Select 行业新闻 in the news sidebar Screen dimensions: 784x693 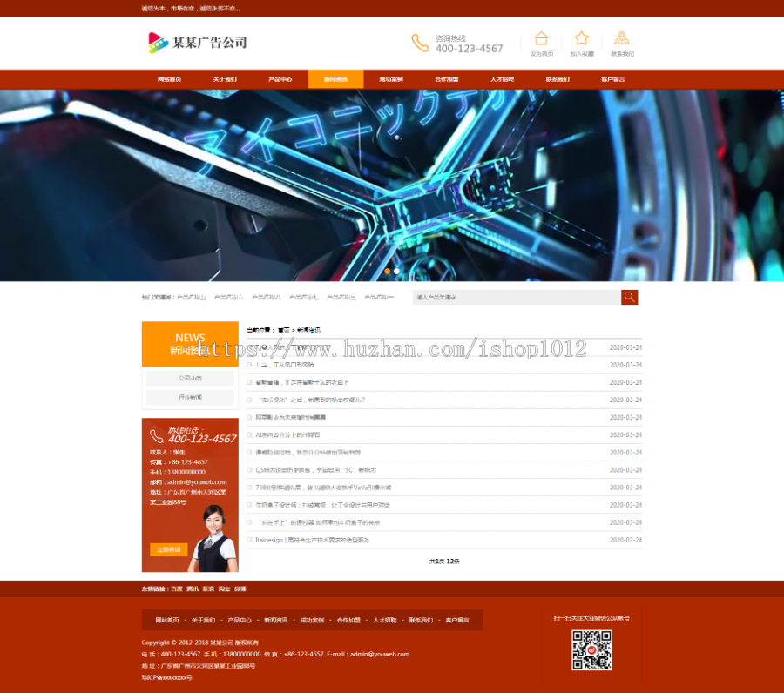point(190,399)
